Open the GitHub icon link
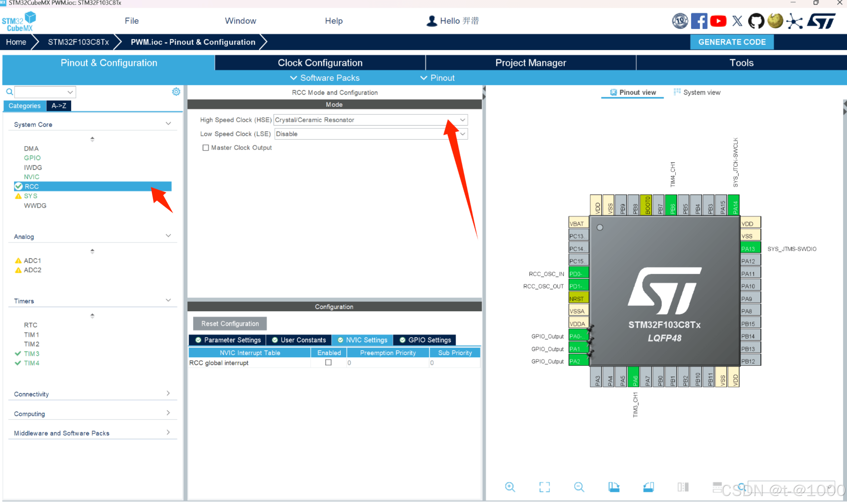847x504 pixels. click(x=756, y=21)
